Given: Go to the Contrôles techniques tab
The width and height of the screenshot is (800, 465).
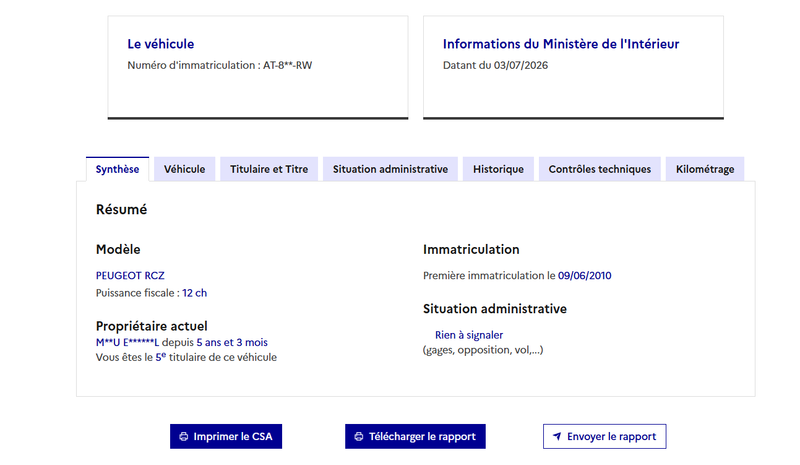Looking at the screenshot, I should tap(599, 169).
